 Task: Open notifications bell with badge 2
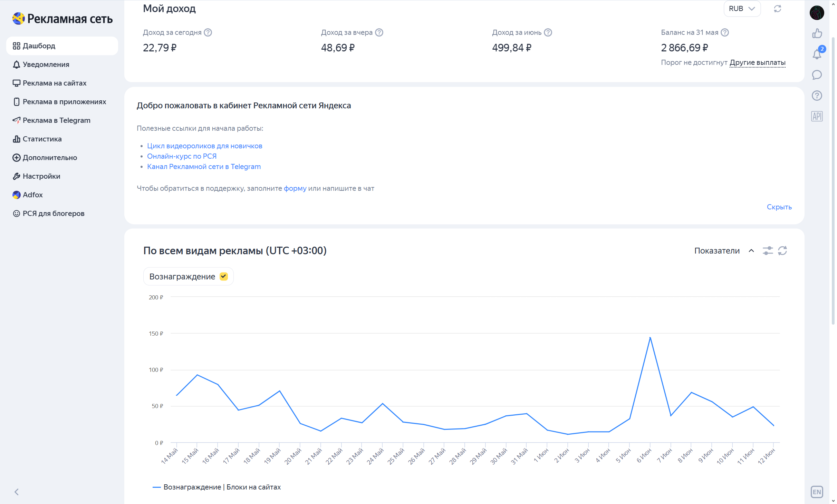pyautogui.click(x=817, y=53)
